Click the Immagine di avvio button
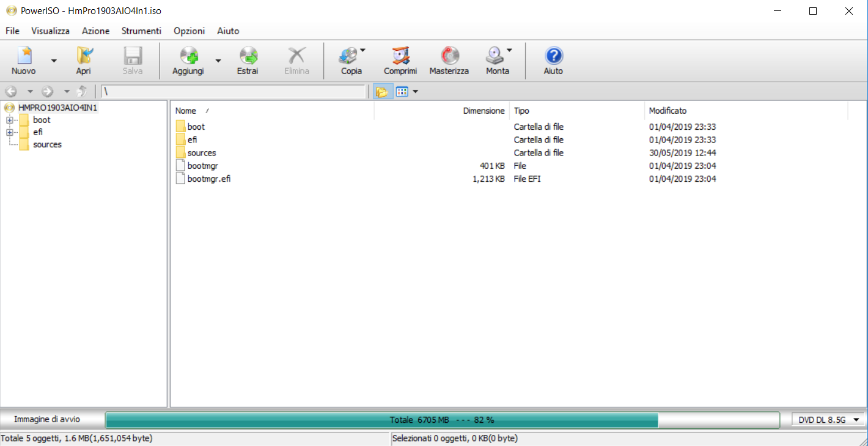The image size is (868, 446). pyautogui.click(x=47, y=420)
